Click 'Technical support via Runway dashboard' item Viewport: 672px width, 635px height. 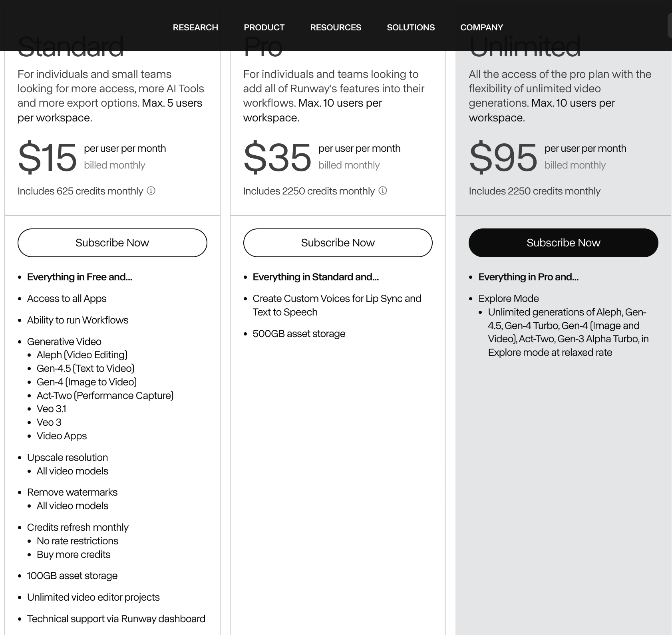[116, 619]
